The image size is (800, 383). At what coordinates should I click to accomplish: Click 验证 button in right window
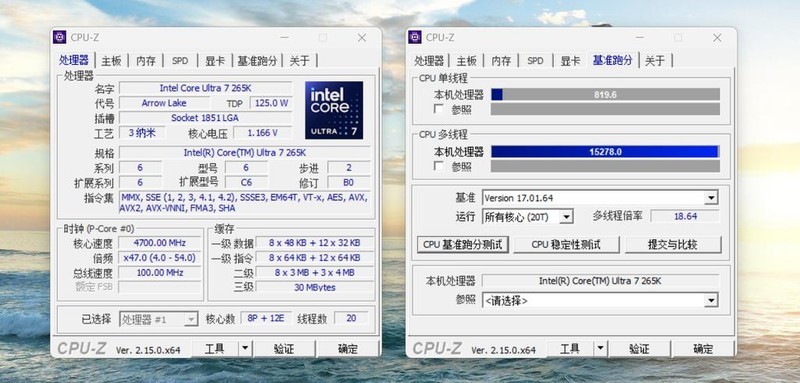coord(639,349)
